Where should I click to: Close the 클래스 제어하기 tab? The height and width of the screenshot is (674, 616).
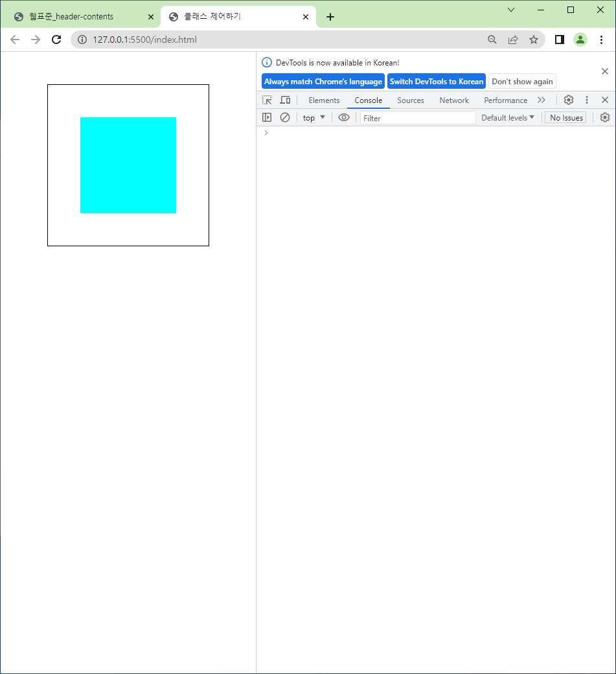coord(306,17)
